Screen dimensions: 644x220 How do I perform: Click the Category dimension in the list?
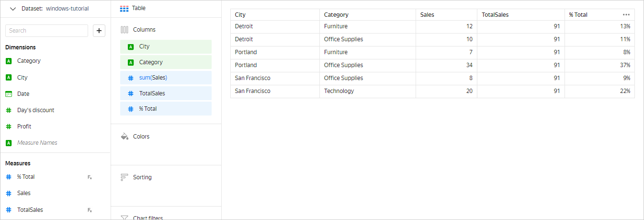29,61
